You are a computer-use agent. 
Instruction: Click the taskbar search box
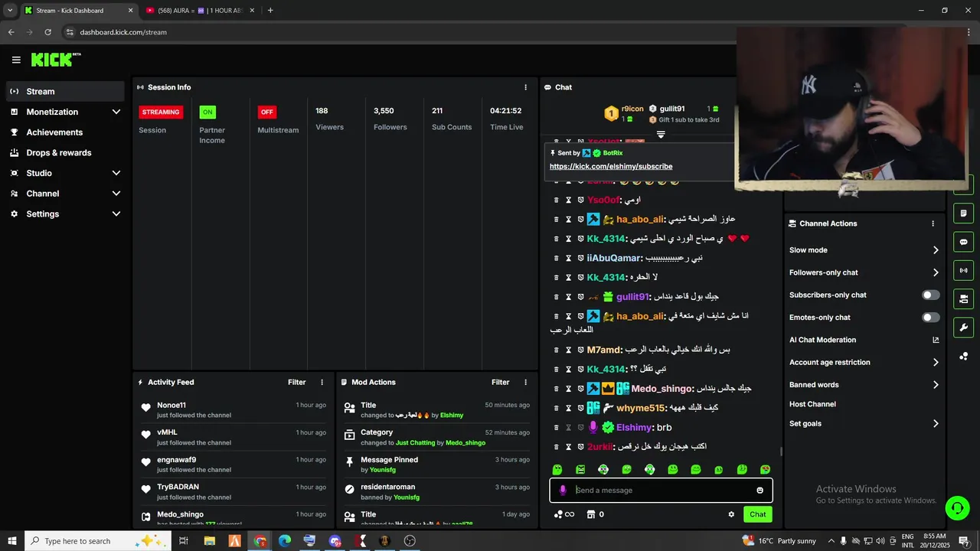tap(96, 541)
